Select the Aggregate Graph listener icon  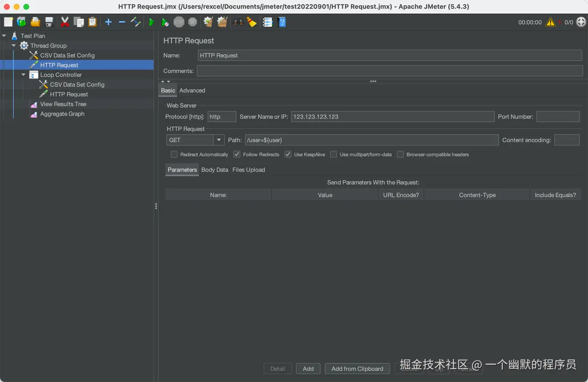click(x=34, y=114)
